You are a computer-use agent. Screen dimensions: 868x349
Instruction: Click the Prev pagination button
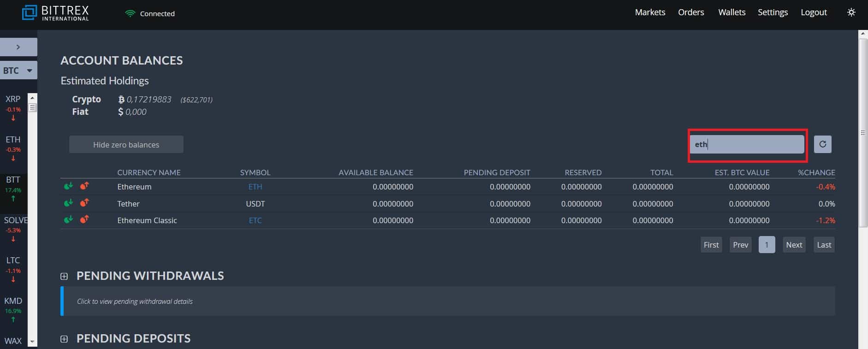pos(741,245)
